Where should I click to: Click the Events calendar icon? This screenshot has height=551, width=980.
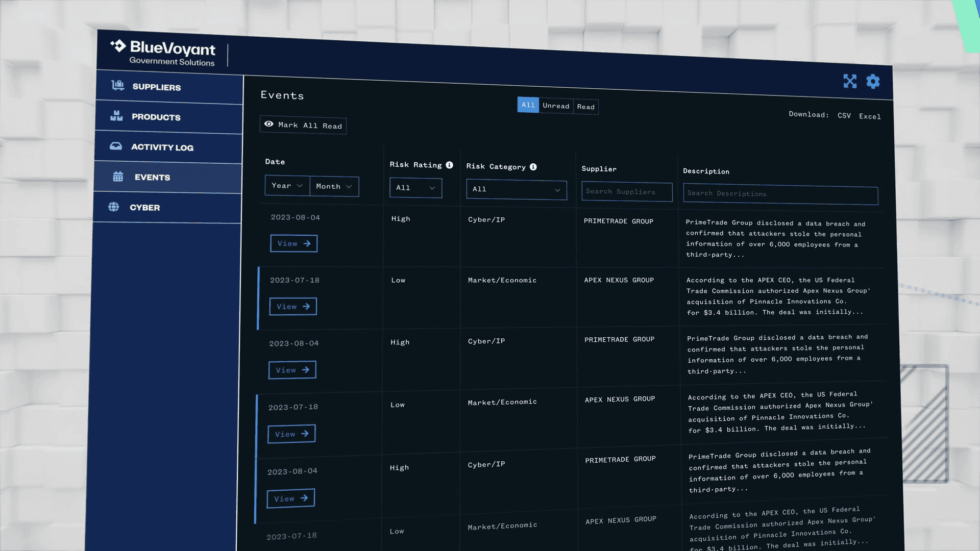118,177
